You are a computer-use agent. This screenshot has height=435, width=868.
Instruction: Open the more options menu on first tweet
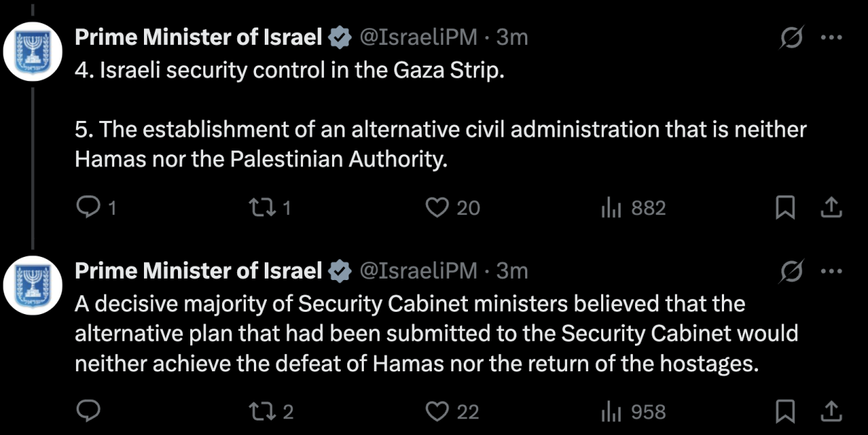coord(834,38)
